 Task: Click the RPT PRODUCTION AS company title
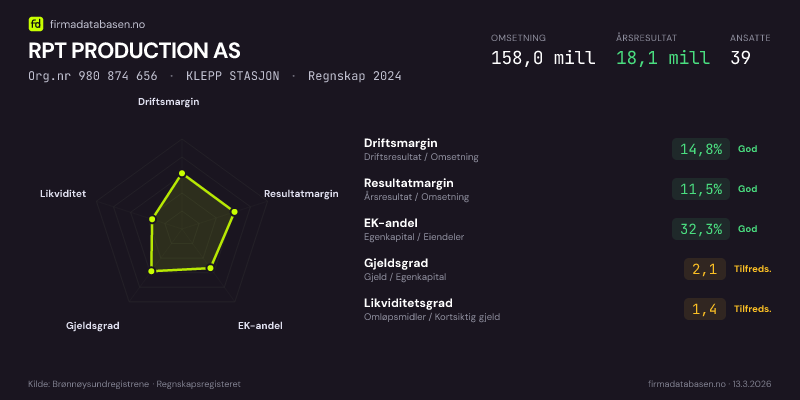pyautogui.click(x=134, y=50)
